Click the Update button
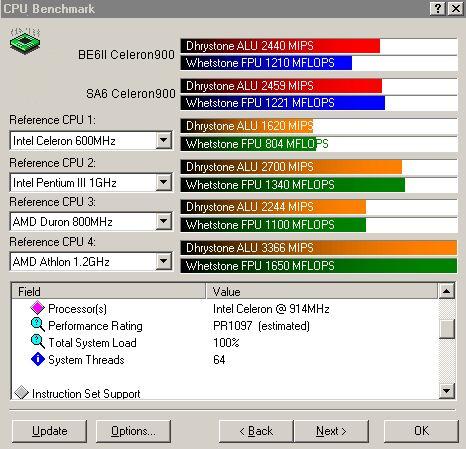The image size is (466, 449). 49,431
